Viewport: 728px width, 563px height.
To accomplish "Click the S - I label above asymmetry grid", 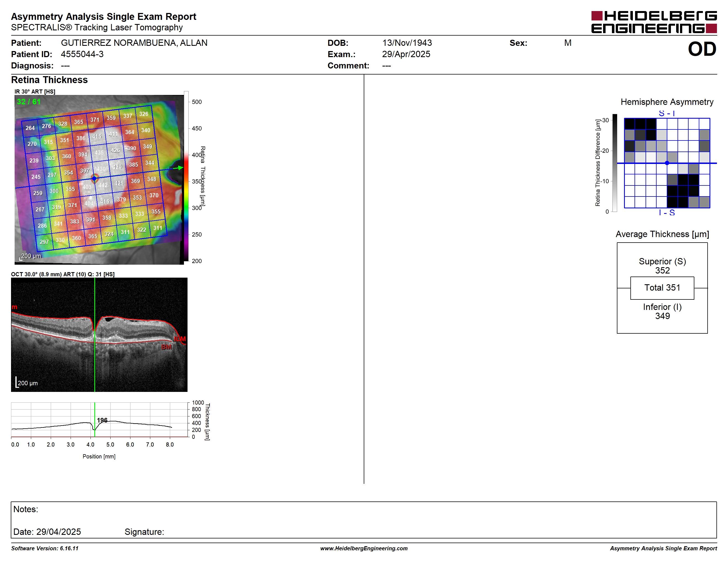I will [667, 113].
